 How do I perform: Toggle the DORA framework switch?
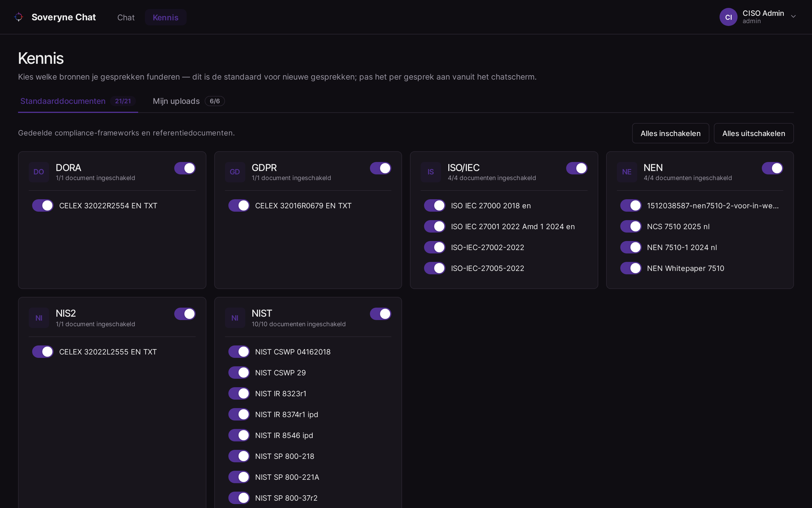click(x=185, y=168)
